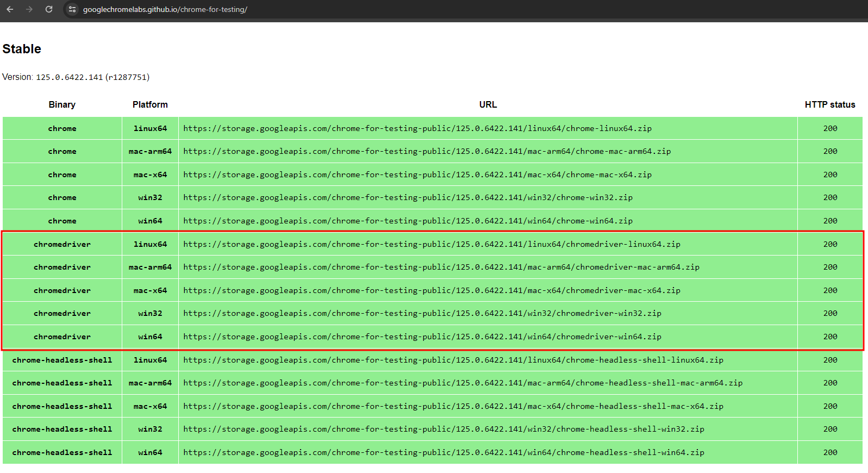Click the chromedriver binary cell in linux64 row

pos(62,244)
